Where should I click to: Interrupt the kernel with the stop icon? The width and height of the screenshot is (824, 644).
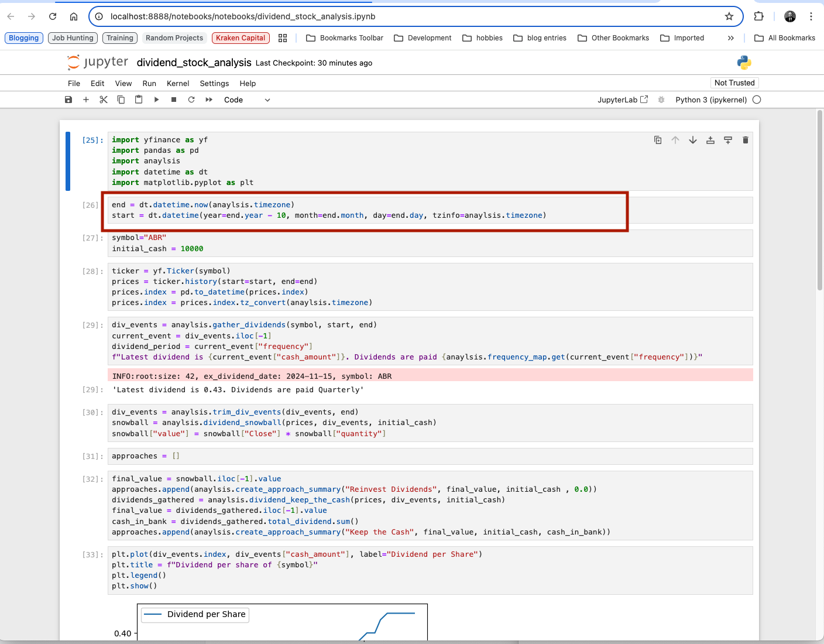click(x=174, y=100)
